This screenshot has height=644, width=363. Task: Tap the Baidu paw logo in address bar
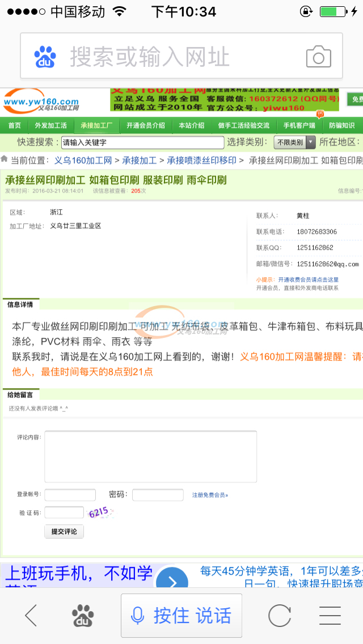[x=45, y=57]
